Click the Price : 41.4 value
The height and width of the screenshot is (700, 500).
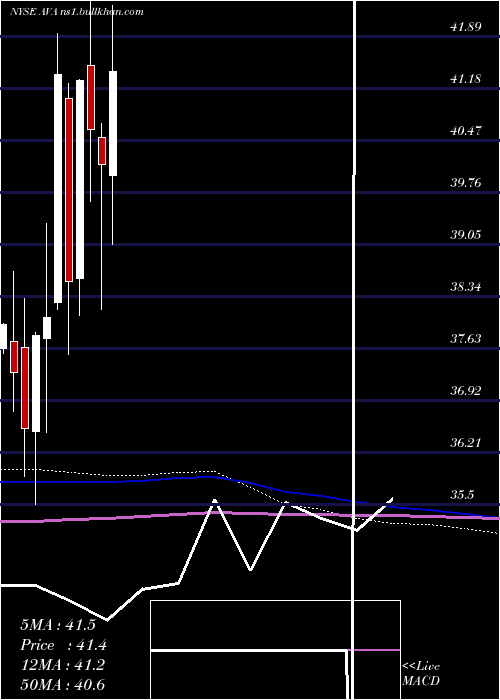tap(63, 645)
